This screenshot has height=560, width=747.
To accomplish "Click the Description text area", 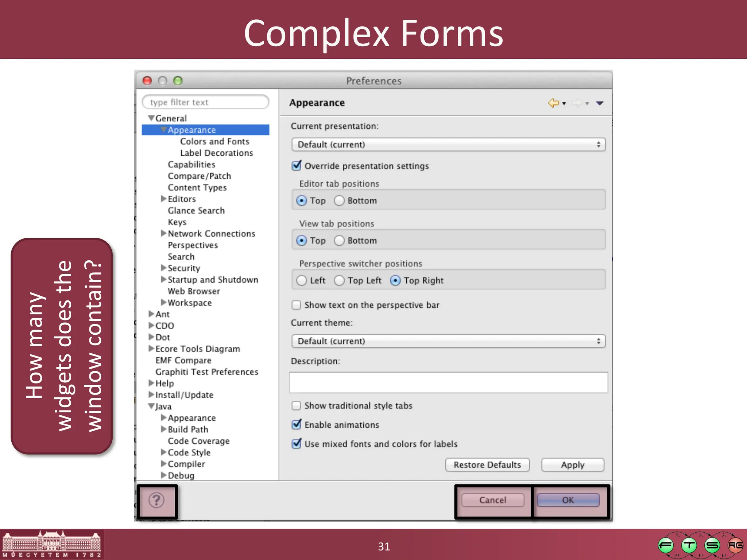I will pyautogui.click(x=449, y=382).
